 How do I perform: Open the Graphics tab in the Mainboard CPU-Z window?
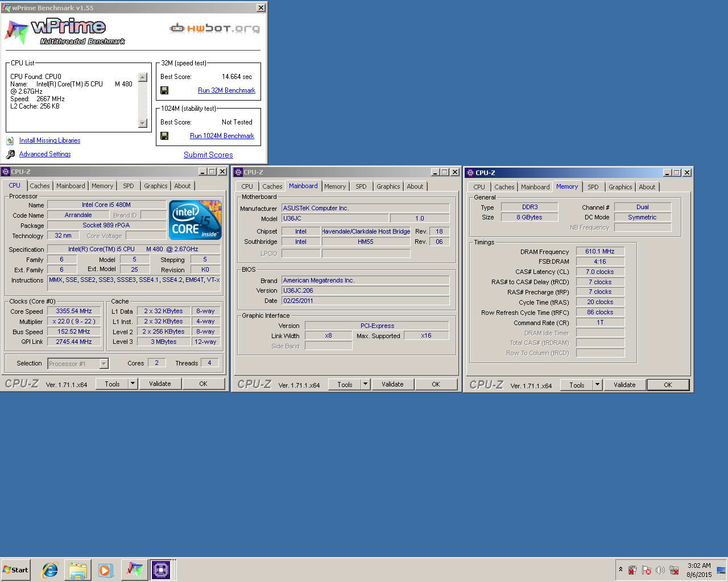pos(388,186)
